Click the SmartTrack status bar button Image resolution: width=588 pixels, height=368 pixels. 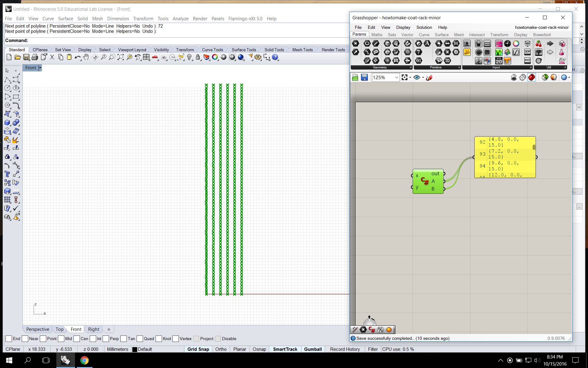click(x=285, y=349)
